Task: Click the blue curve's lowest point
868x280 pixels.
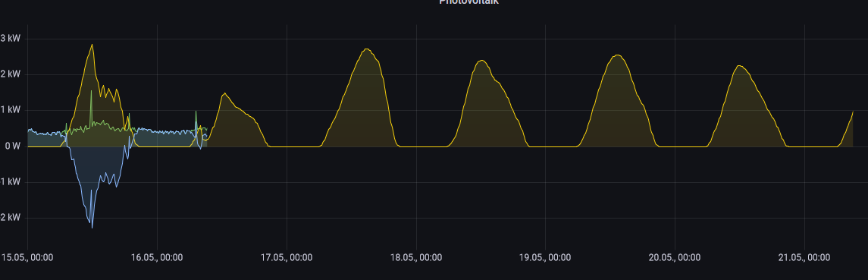Action: tap(92, 228)
